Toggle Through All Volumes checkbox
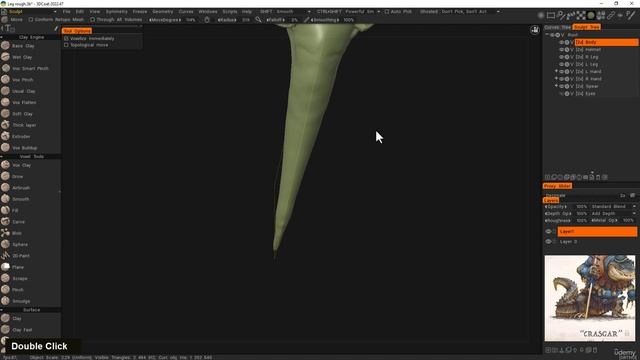 click(92, 20)
